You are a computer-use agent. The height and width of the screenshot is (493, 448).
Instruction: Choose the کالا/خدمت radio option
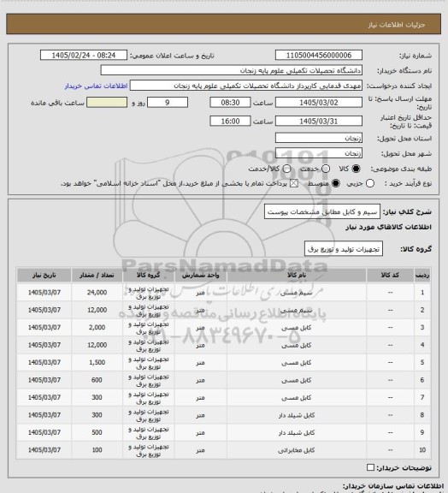[286, 169]
